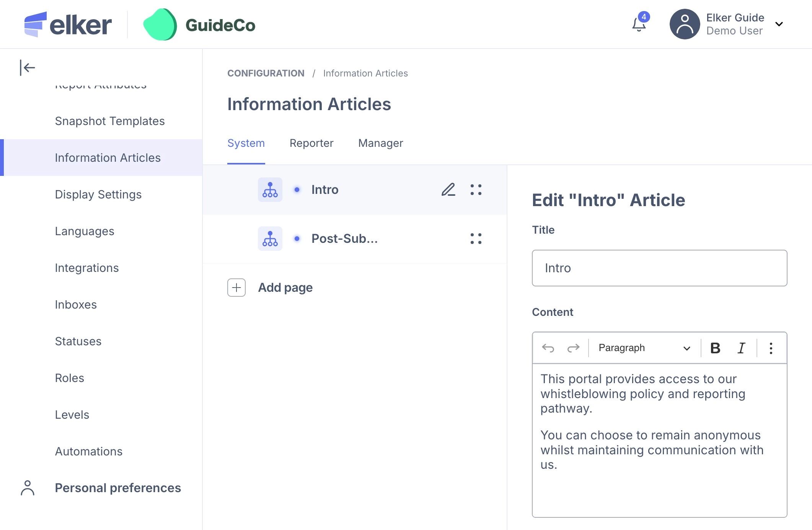Show more editor options with three dots
This screenshot has width=812, height=530.
[x=771, y=348]
